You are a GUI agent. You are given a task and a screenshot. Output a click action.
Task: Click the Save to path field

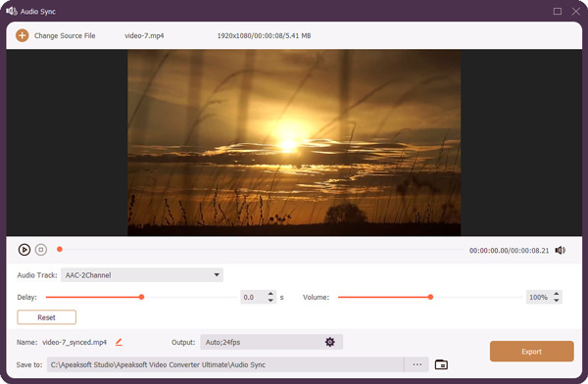pos(225,364)
